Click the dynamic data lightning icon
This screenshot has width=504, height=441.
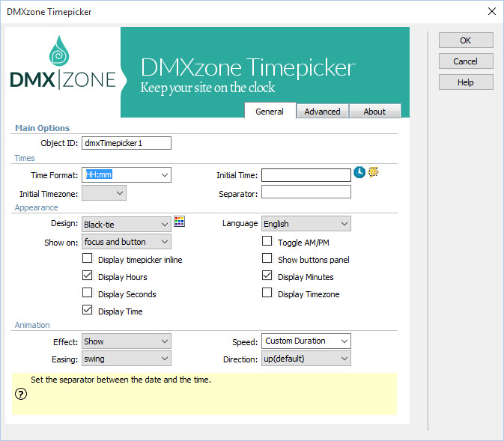click(x=373, y=172)
